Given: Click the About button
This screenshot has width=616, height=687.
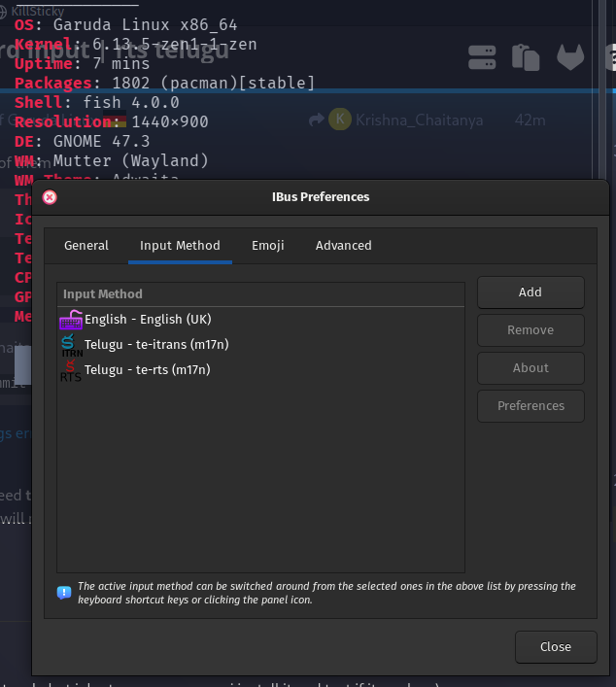Looking at the screenshot, I should point(530,368).
